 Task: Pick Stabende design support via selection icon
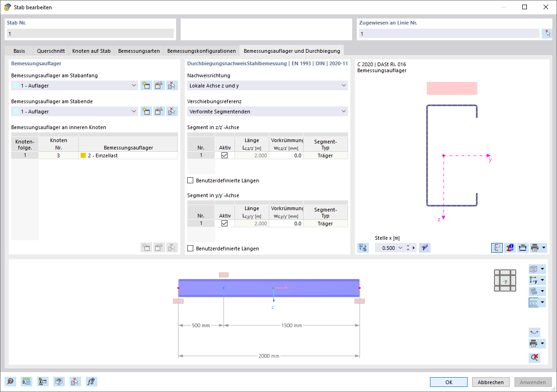172,111
